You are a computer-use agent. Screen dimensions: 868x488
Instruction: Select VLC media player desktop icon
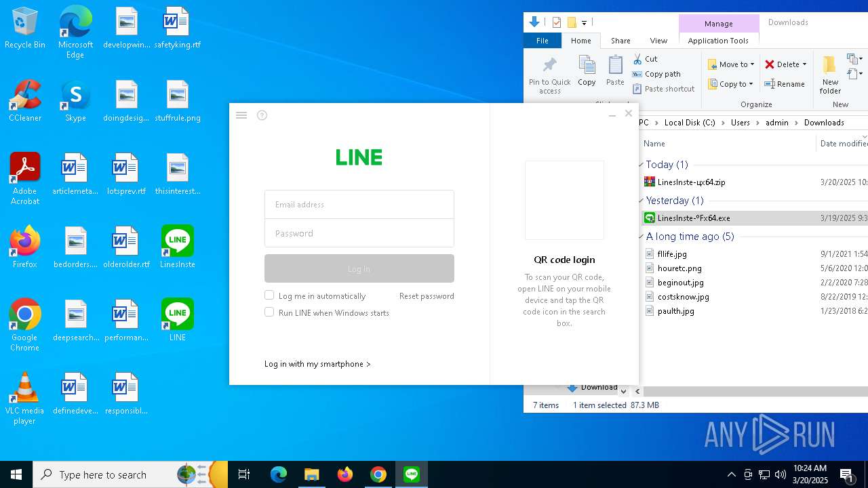click(24, 399)
